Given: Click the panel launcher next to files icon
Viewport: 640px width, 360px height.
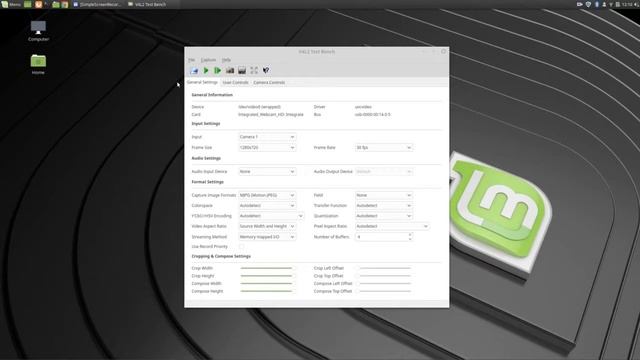Looking at the screenshot, I should click(x=64, y=4).
